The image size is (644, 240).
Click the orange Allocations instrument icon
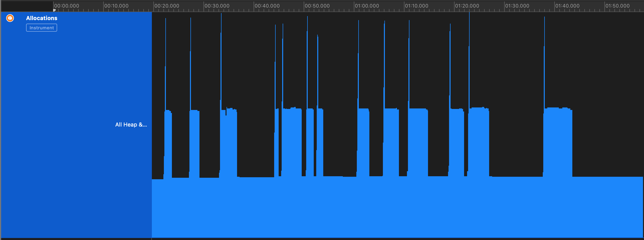point(10,18)
